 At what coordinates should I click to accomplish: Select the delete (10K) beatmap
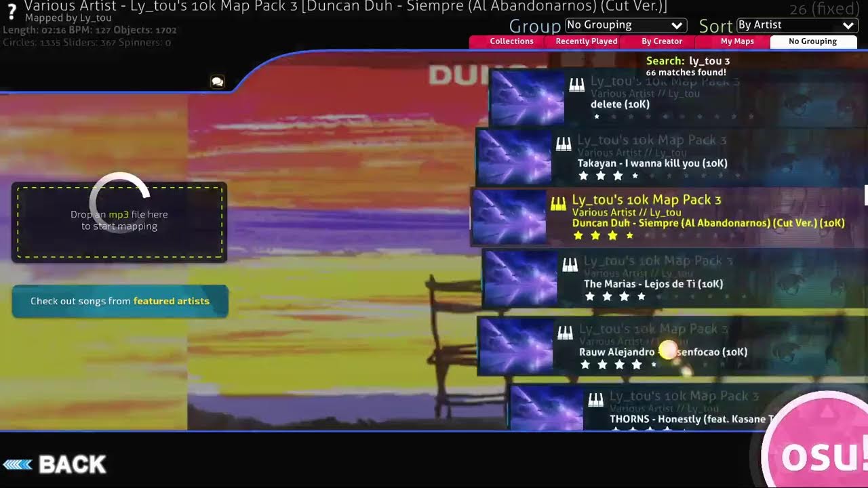pyautogui.click(x=678, y=97)
